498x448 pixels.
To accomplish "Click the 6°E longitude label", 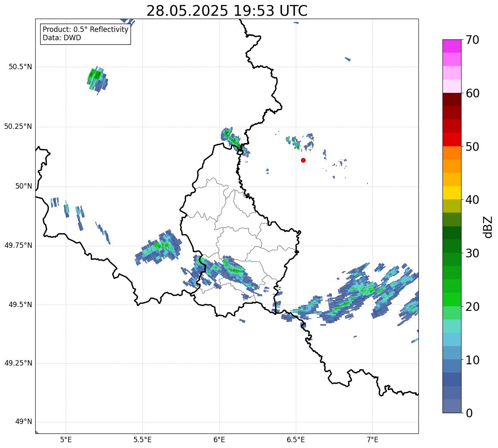I will (220, 440).
